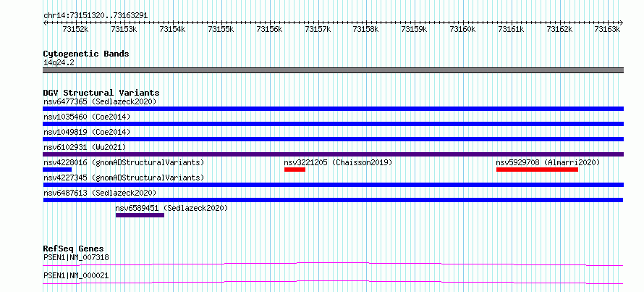Click the 73152k ruler position

pyautogui.click(x=75, y=29)
